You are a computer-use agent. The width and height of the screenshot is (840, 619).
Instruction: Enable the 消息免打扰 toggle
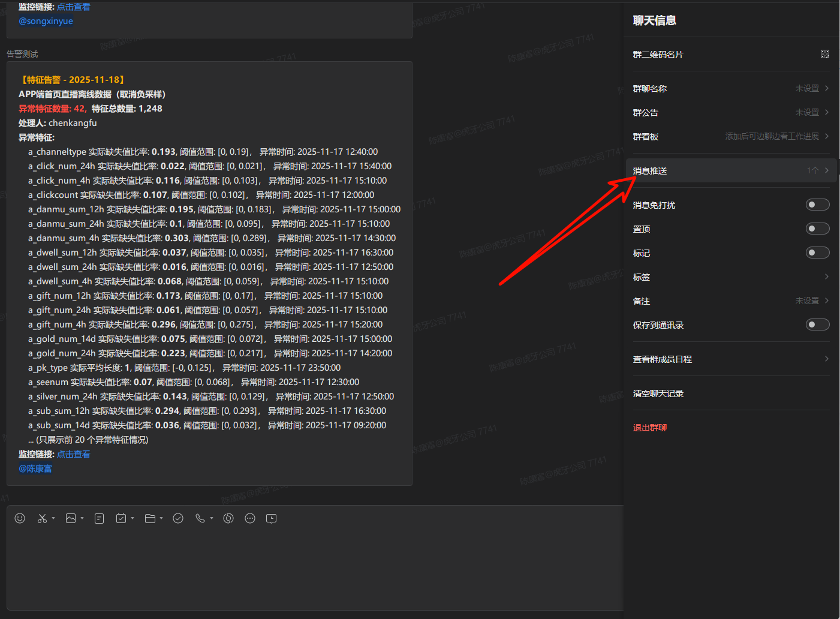[817, 205]
